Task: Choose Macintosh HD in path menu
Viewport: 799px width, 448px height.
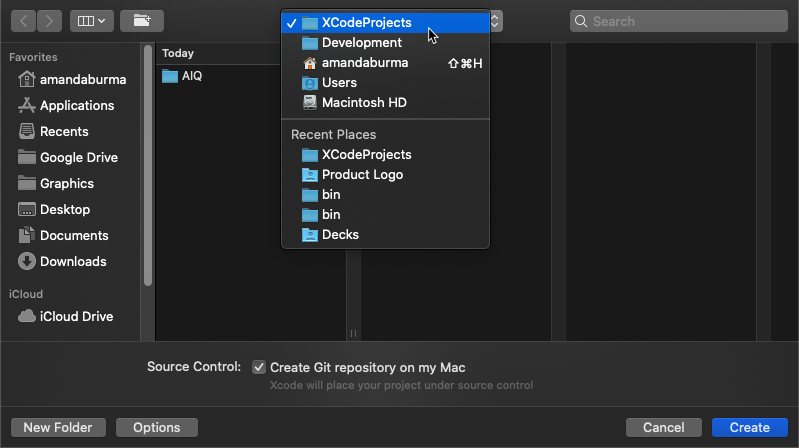Action: (385, 102)
